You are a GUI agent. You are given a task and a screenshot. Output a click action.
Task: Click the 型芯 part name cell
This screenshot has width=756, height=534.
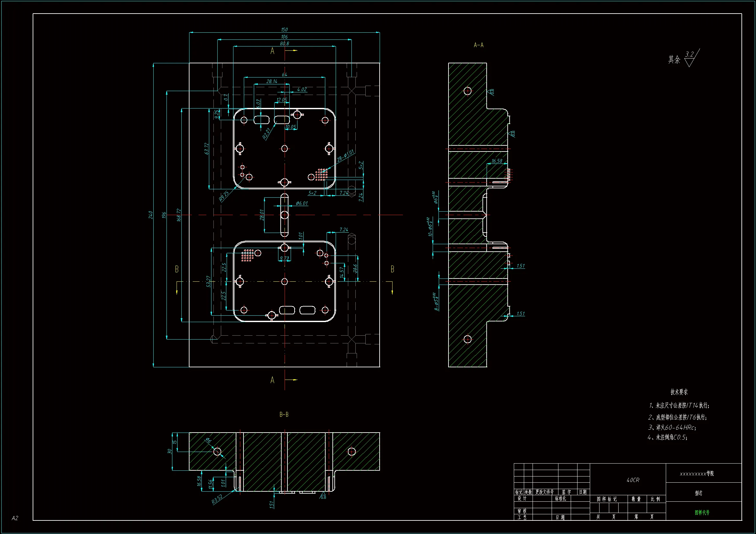click(698, 493)
